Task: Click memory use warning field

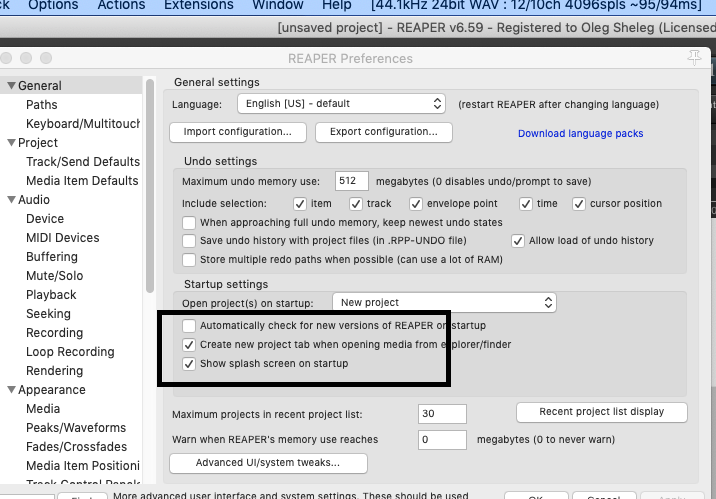Action: click(442, 440)
